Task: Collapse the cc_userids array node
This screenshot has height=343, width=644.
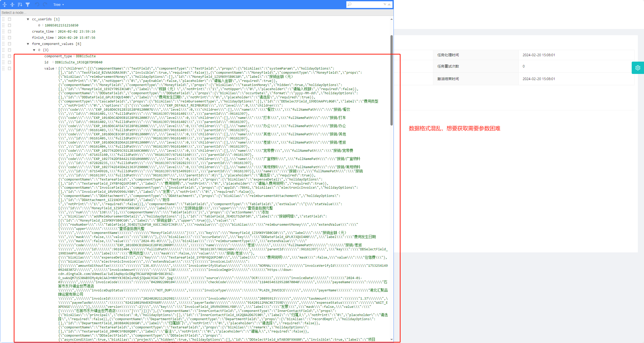Action: coord(28,19)
